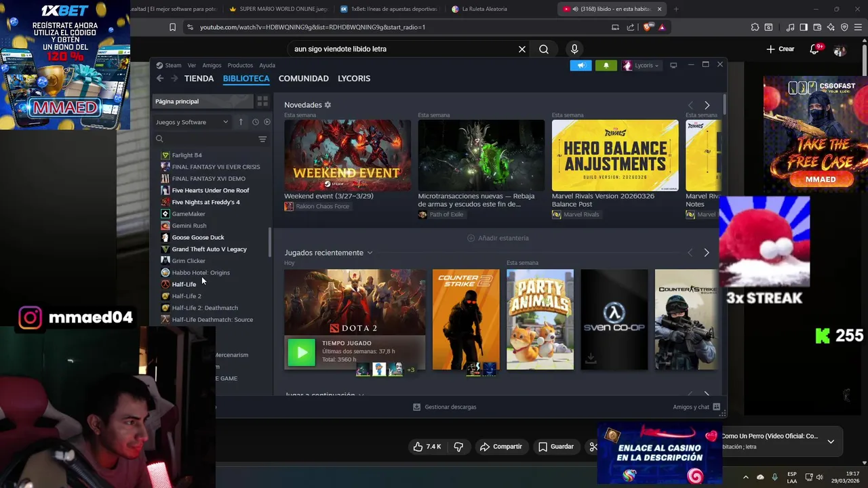Screen dimensions: 868x488
Task: Click the microphone icon in system tray
Action: point(774,477)
